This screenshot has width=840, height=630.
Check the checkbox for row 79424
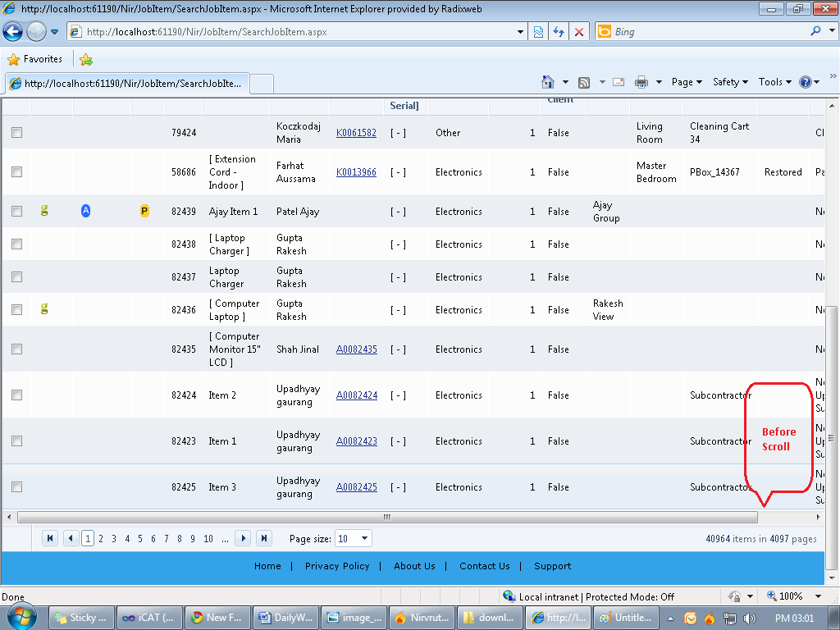click(x=17, y=132)
